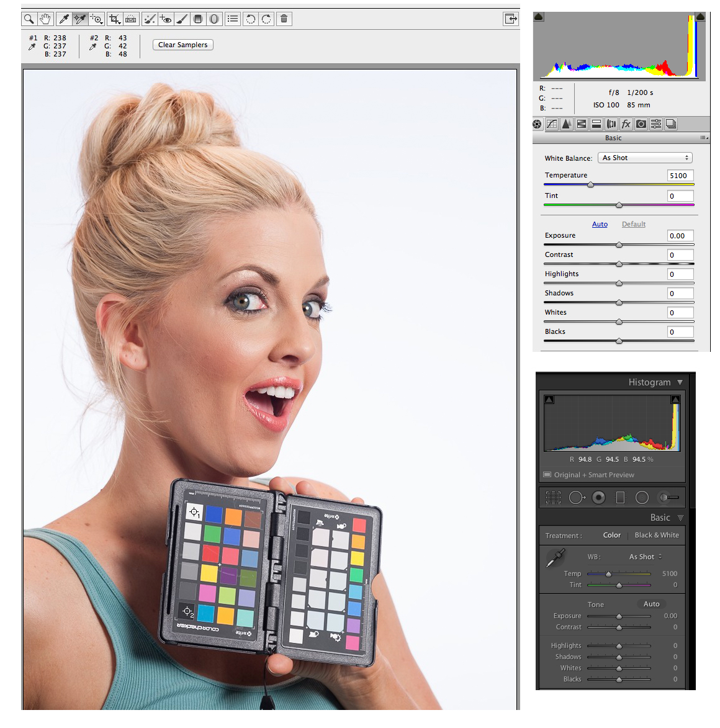Open the Basic panel flyout menu
Screen dimensions: 720x728
tap(704, 138)
